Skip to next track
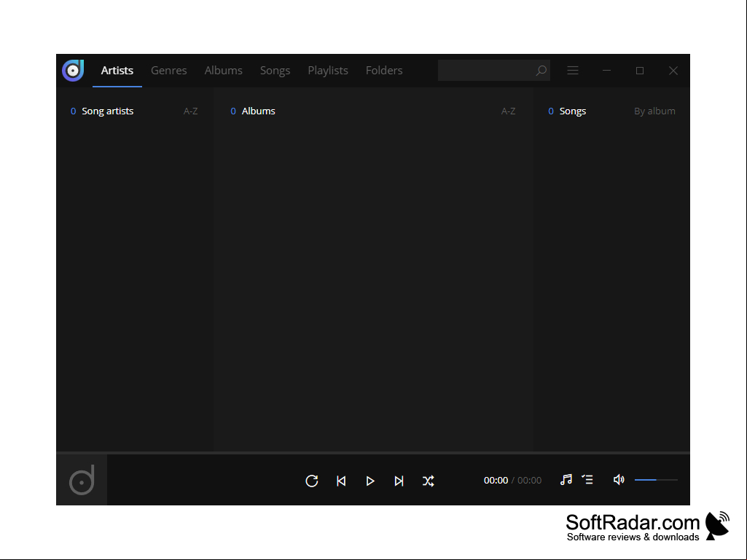The width and height of the screenshot is (747, 560). (399, 481)
